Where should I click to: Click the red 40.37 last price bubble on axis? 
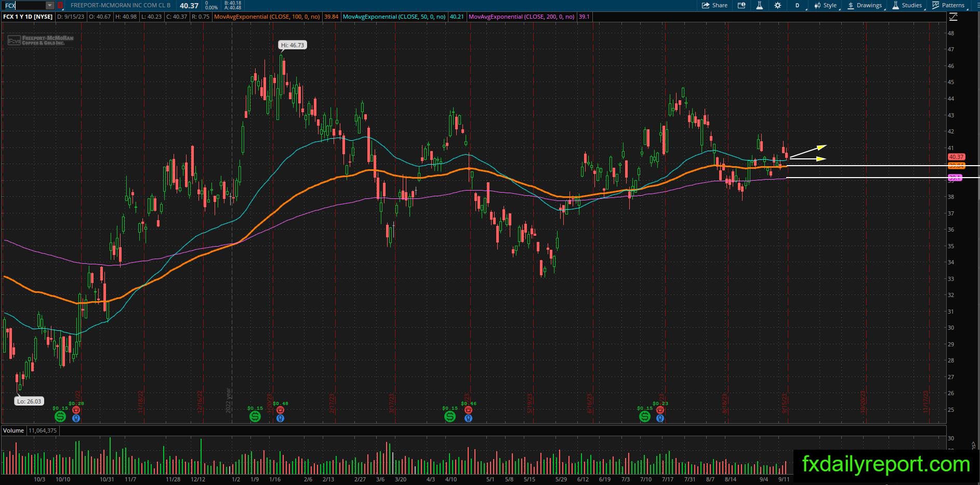[x=956, y=157]
